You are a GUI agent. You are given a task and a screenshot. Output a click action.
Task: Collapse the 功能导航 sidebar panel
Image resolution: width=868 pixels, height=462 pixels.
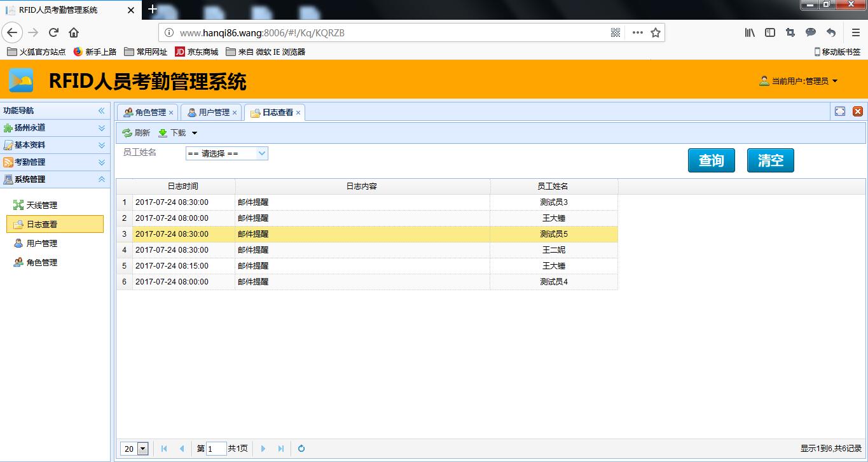coord(101,111)
